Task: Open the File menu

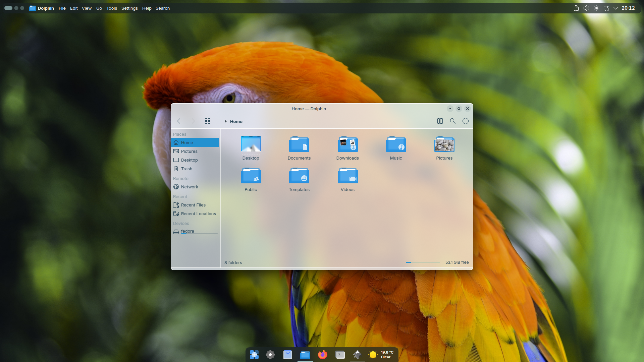Action: [62, 8]
